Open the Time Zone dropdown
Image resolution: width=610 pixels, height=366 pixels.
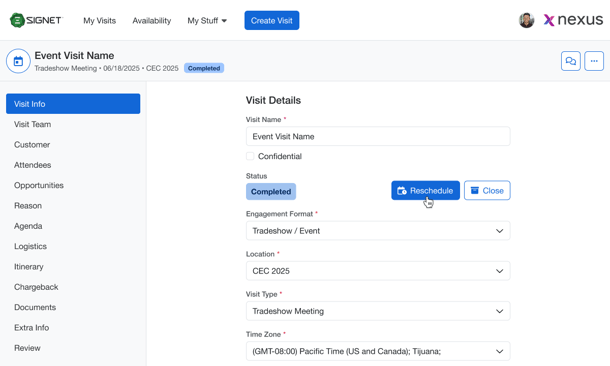(x=378, y=351)
